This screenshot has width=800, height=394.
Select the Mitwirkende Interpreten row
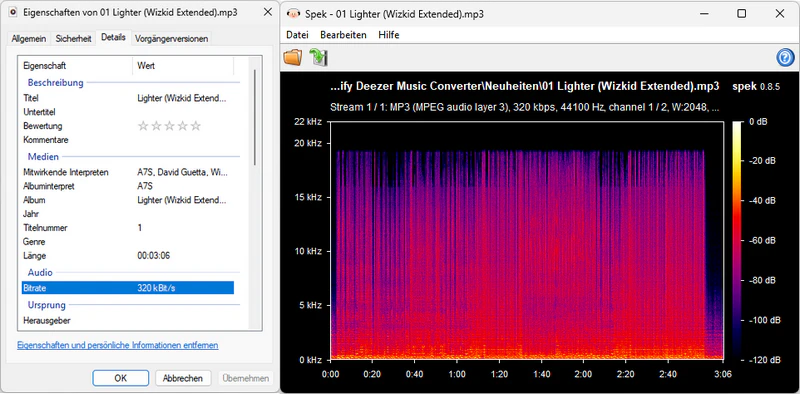[x=128, y=173]
